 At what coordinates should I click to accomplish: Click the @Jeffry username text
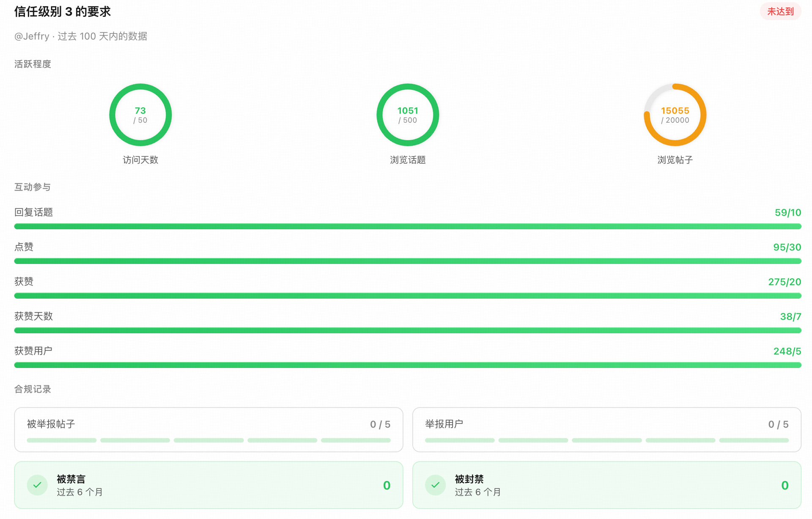[x=32, y=36]
